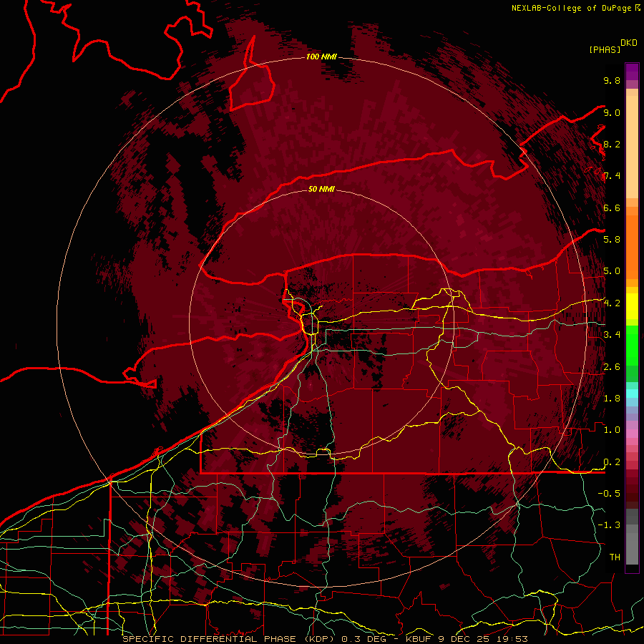Click the yellow segment of color bar
Viewport: 644px width, 644px height.
(x=632, y=306)
